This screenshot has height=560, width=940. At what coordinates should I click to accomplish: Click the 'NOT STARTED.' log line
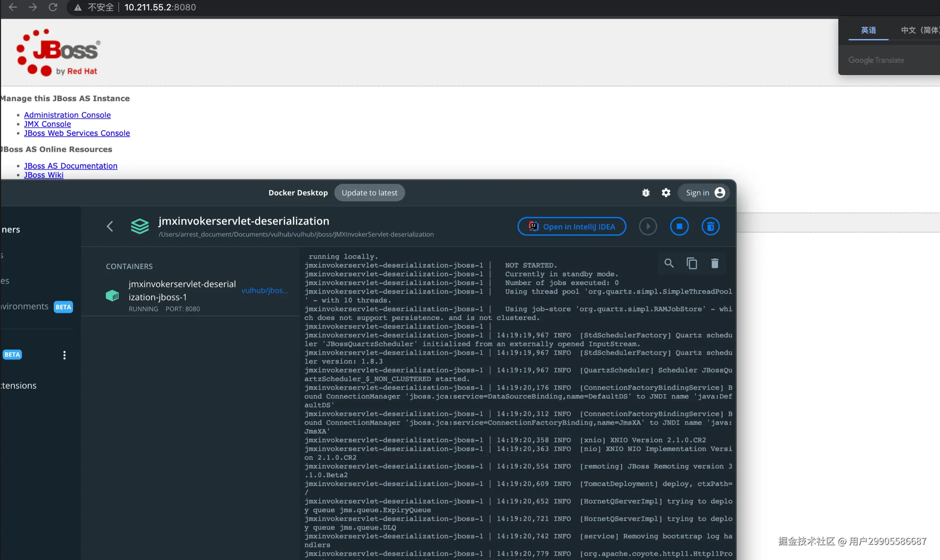431,265
